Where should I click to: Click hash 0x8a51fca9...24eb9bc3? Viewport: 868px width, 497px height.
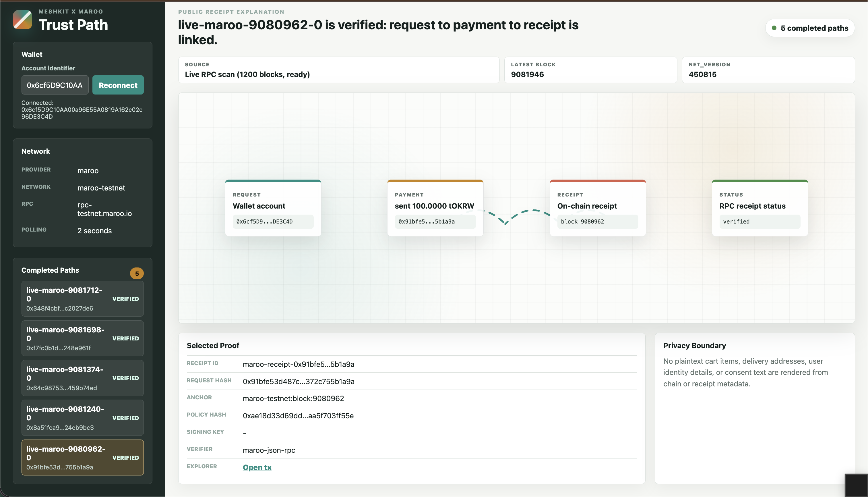point(60,427)
